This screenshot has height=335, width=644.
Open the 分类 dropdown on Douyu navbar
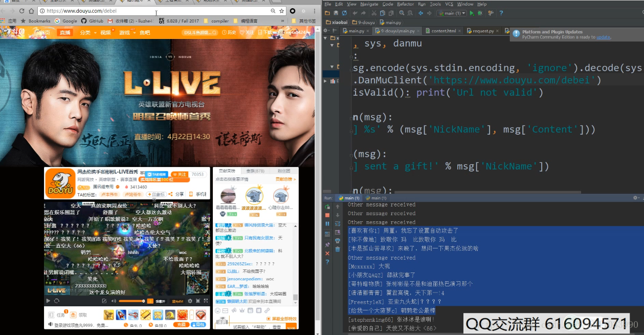click(87, 32)
